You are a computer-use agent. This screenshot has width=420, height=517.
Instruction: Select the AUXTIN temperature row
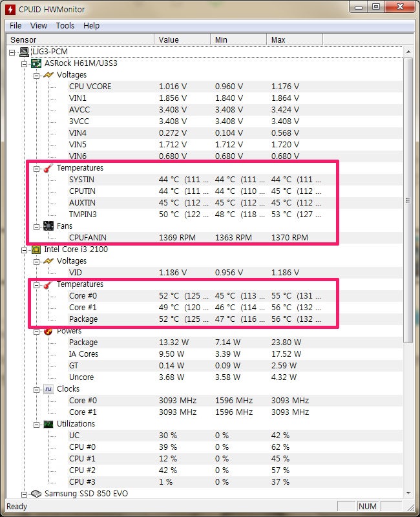pos(235,202)
